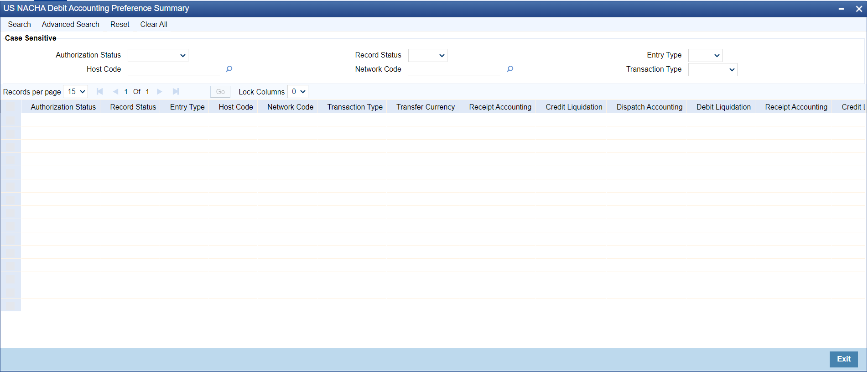
Task: Click Dispatch Accounting column header
Action: point(650,107)
